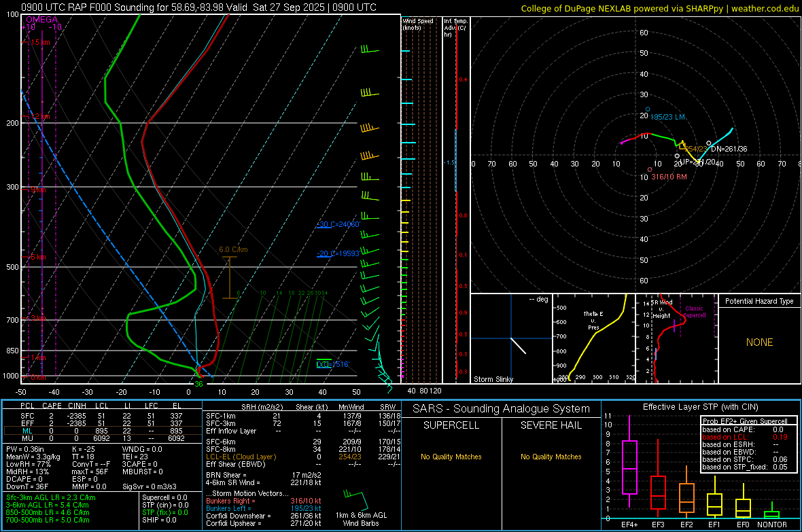
Task: Click the MeanW = 3.3g/kg value
Action: tap(33, 457)
